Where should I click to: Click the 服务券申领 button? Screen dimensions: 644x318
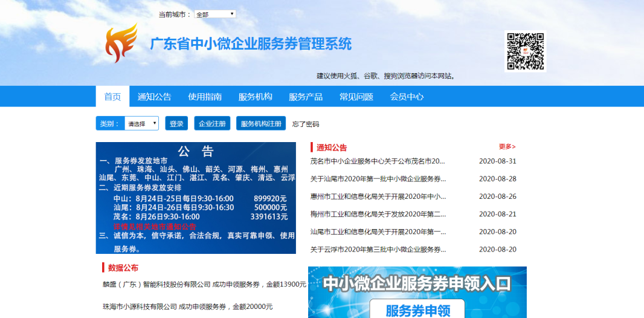417,310
